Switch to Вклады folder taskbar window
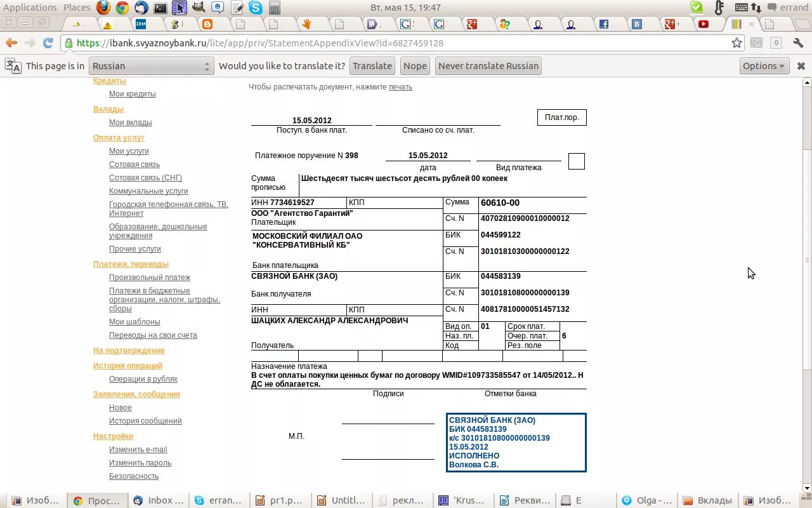This screenshot has height=508, width=812. tap(709, 500)
